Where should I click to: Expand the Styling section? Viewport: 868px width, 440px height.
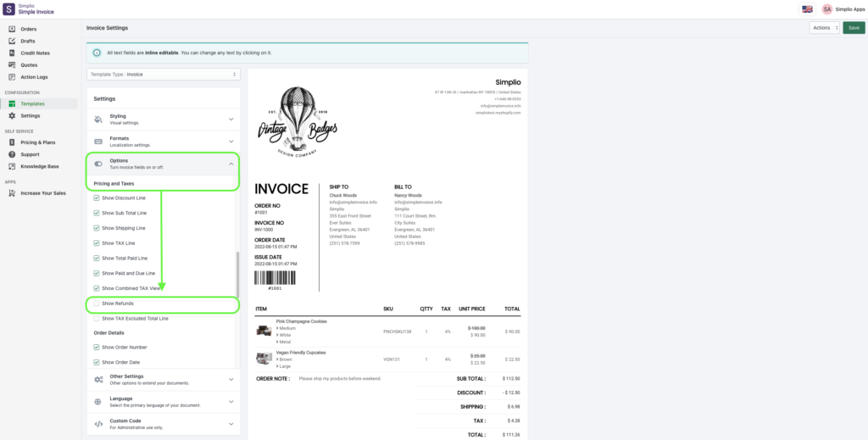pyautogui.click(x=164, y=119)
